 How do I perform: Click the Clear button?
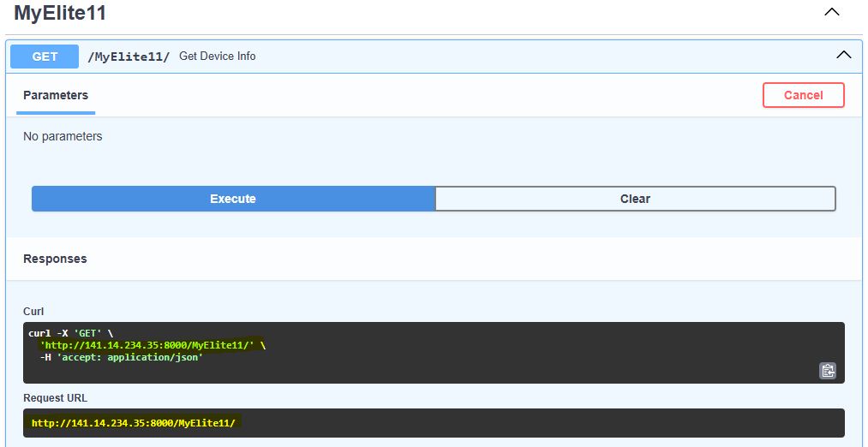coord(635,199)
